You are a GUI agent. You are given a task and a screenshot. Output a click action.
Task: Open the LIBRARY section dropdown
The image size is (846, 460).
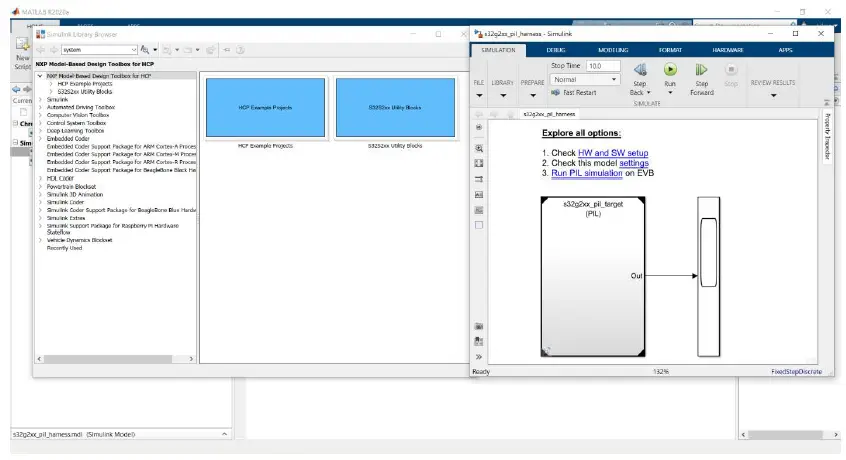[503, 96]
